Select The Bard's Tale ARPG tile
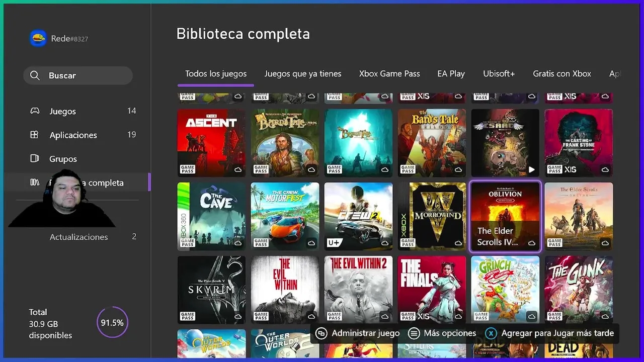This screenshot has height=362, width=644. tap(285, 143)
